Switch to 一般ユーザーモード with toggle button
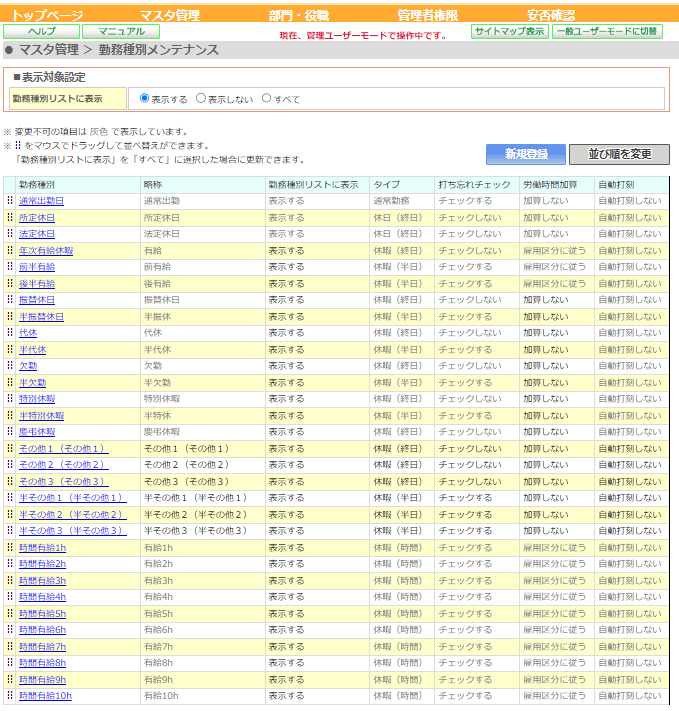Image resolution: width=679 pixels, height=711 pixels. pos(607,31)
